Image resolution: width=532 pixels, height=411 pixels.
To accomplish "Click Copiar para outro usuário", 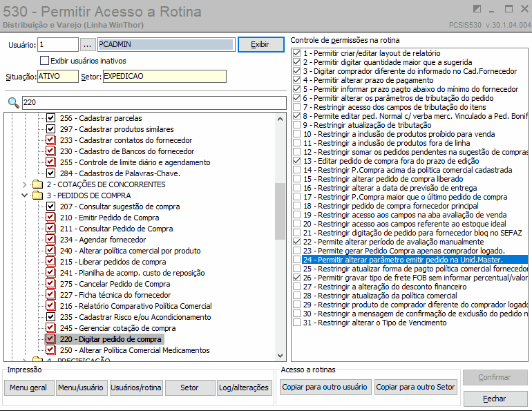I will [325, 387].
